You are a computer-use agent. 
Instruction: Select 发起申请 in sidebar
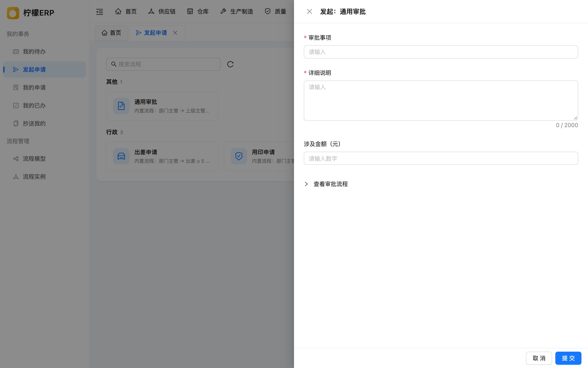[x=45, y=70]
